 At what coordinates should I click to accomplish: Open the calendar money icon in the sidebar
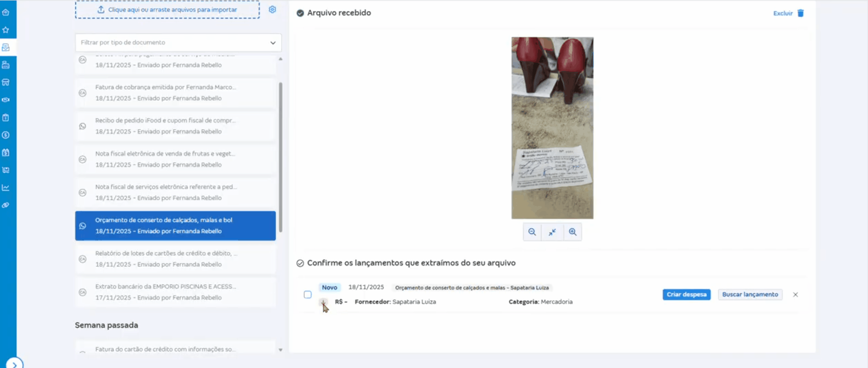point(6,152)
